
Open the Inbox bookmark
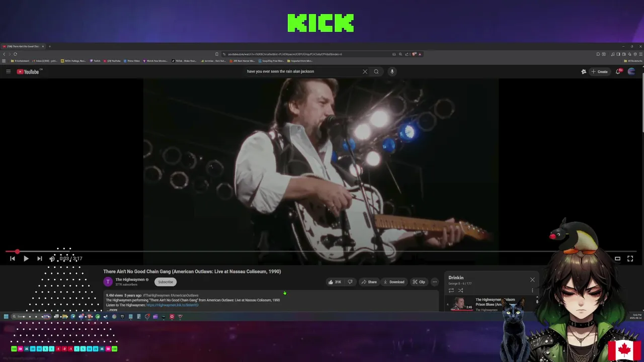point(45,61)
